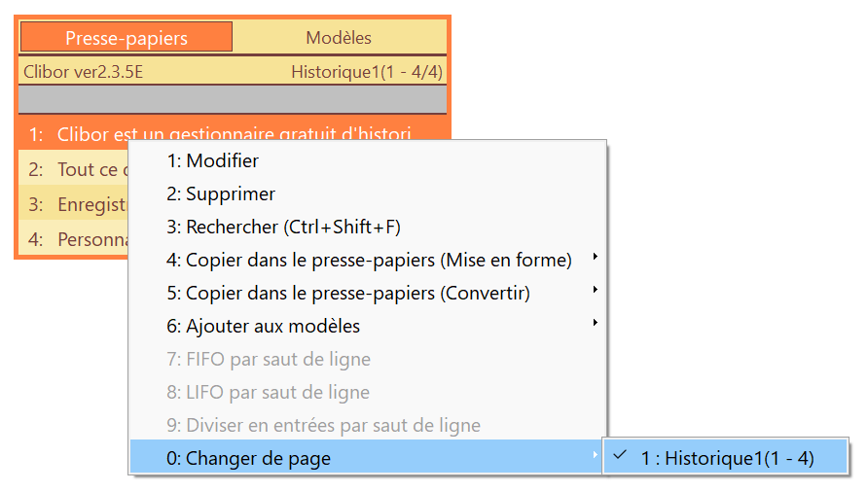The width and height of the screenshot is (868, 492).
Task: Click the gray search field bar
Action: tap(233, 99)
